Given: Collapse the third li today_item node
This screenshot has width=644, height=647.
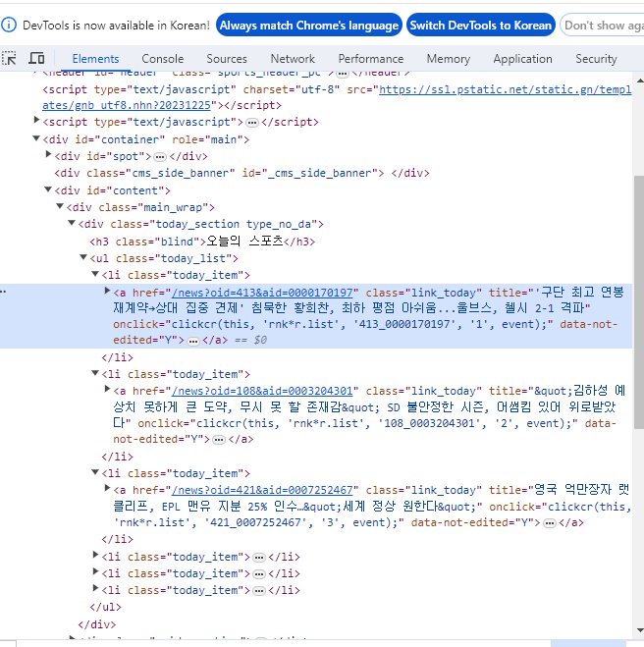Looking at the screenshot, I should pyautogui.click(x=95, y=472).
